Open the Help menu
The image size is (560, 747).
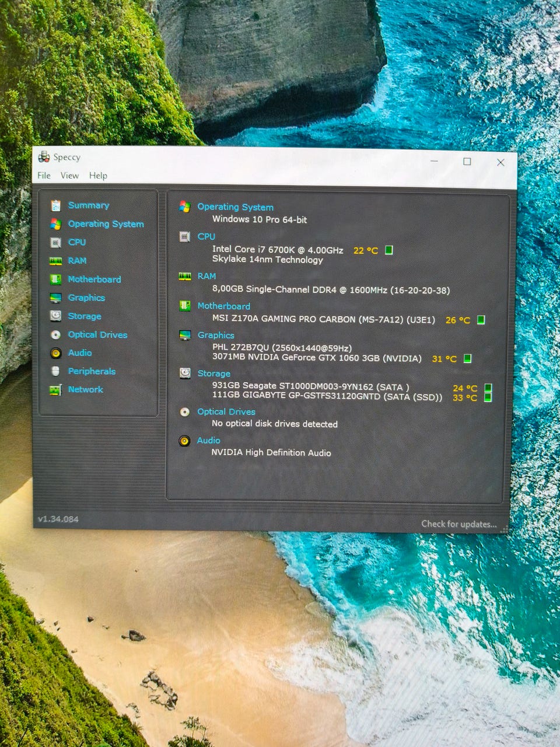point(98,176)
